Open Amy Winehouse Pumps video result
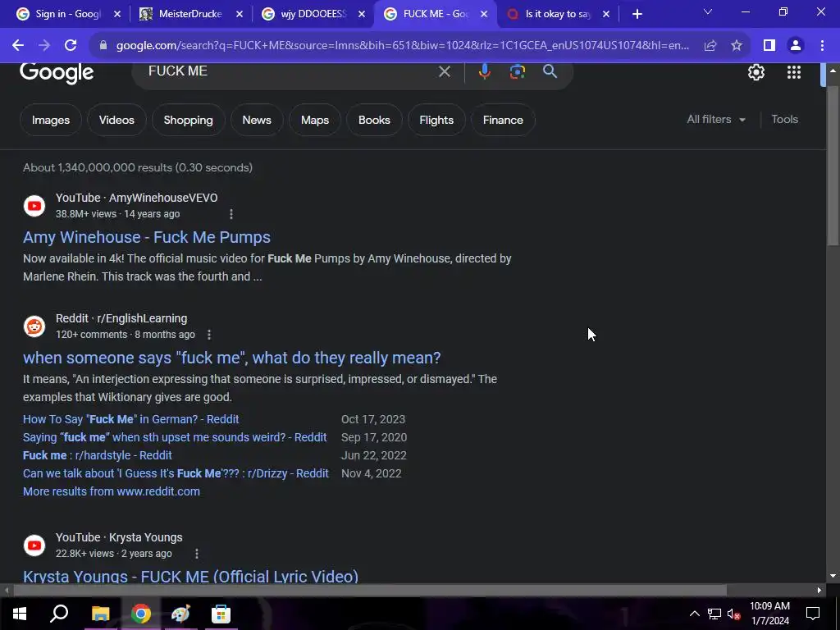840x630 pixels. tap(147, 237)
